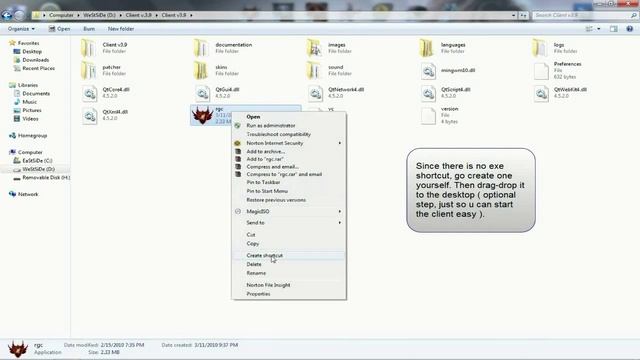Viewport: 640px width, 360px height.
Task: Select the QtCore4.dll file
Action: pos(105,93)
